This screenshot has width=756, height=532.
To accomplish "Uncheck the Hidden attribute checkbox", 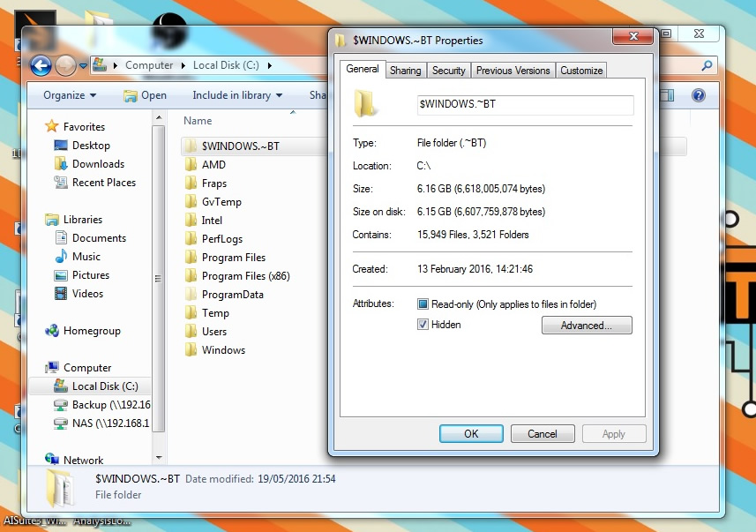I will pos(423,325).
